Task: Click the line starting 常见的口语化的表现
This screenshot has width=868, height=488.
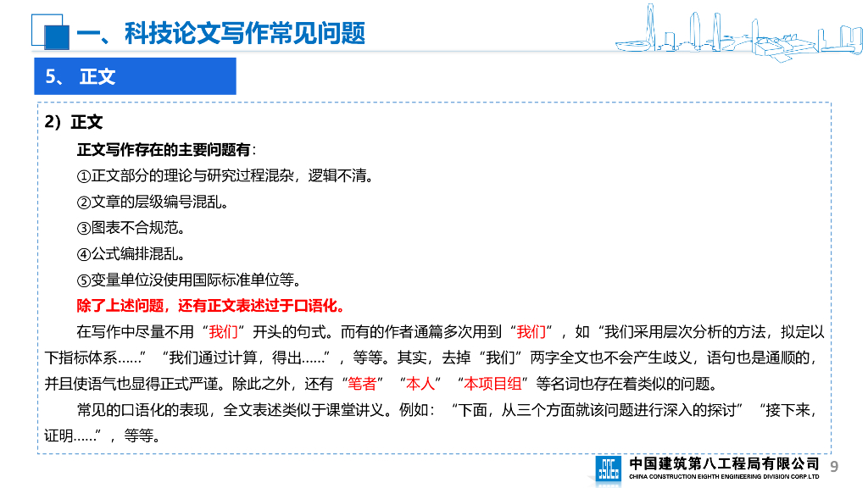Action: click(x=448, y=410)
